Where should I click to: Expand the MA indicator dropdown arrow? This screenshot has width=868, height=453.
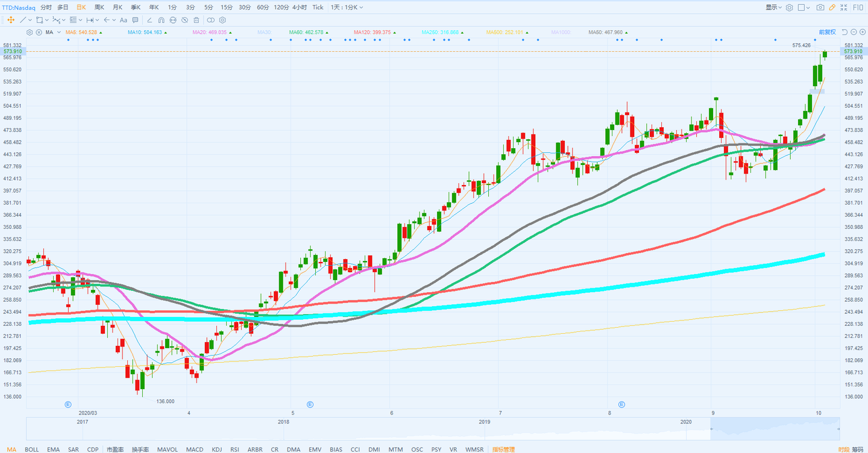tap(59, 32)
